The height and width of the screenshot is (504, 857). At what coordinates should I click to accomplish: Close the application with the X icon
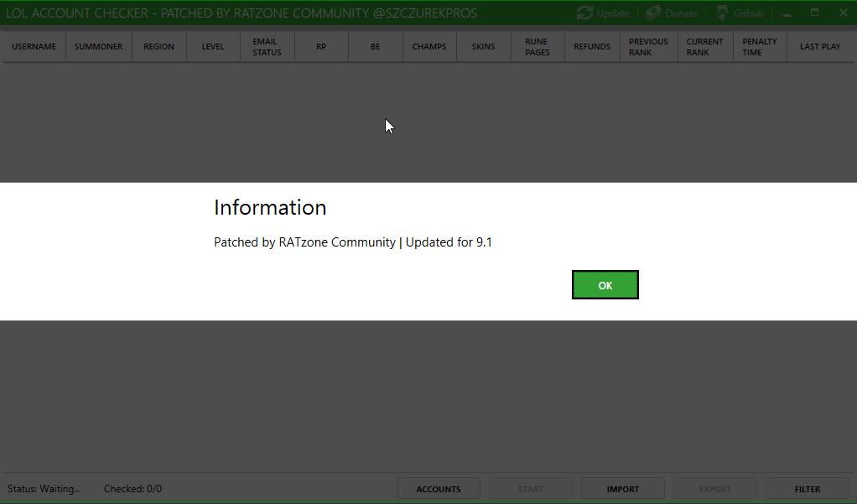point(843,13)
